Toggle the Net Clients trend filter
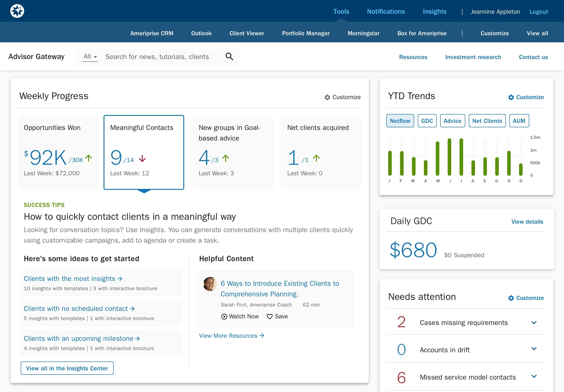This screenshot has height=392, width=564. point(487,121)
